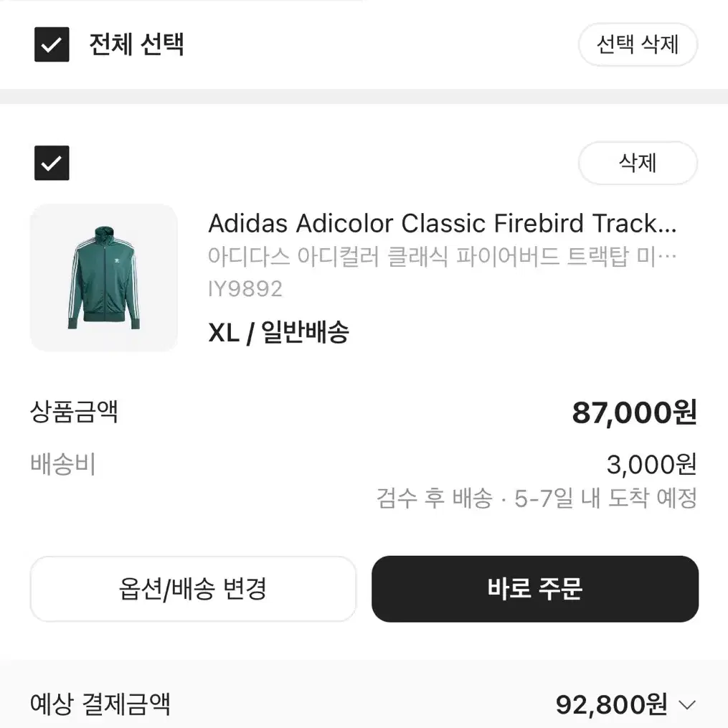Image resolution: width=728 pixels, height=728 pixels.
Task: Open the Adidas Adicolor Classic Firebird title
Action: [x=442, y=223]
